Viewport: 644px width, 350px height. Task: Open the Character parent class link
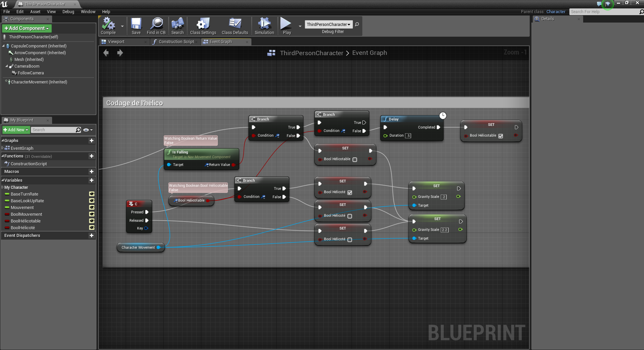pyautogui.click(x=556, y=12)
